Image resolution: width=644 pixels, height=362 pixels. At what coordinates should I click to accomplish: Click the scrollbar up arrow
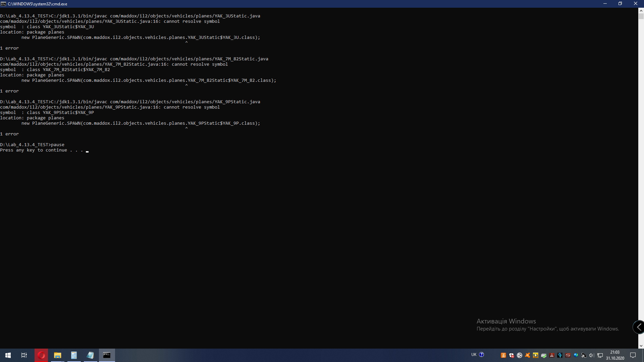point(641,10)
